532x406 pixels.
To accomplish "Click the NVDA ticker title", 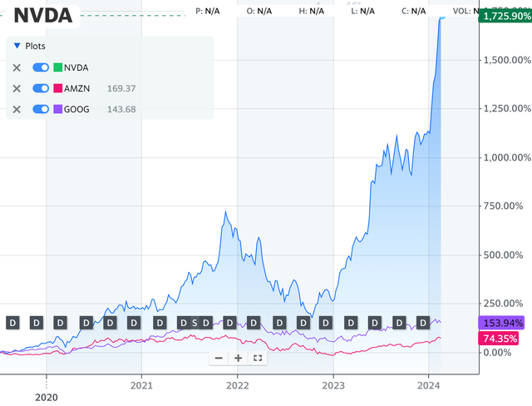I will [43, 16].
